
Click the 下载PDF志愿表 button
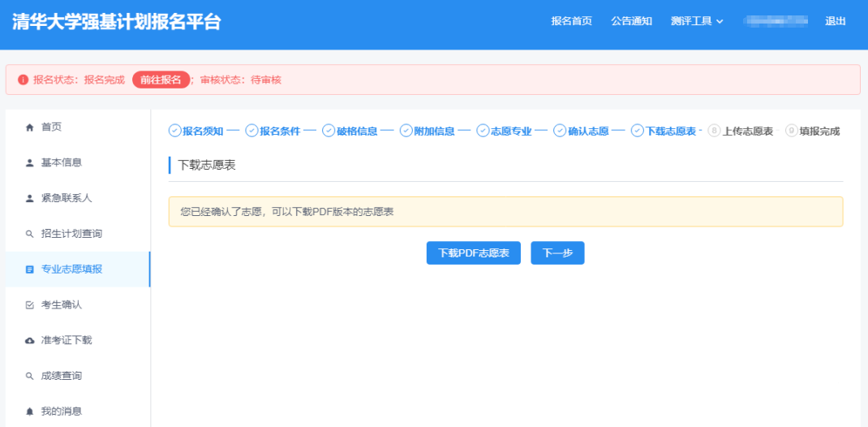[x=473, y=253]
